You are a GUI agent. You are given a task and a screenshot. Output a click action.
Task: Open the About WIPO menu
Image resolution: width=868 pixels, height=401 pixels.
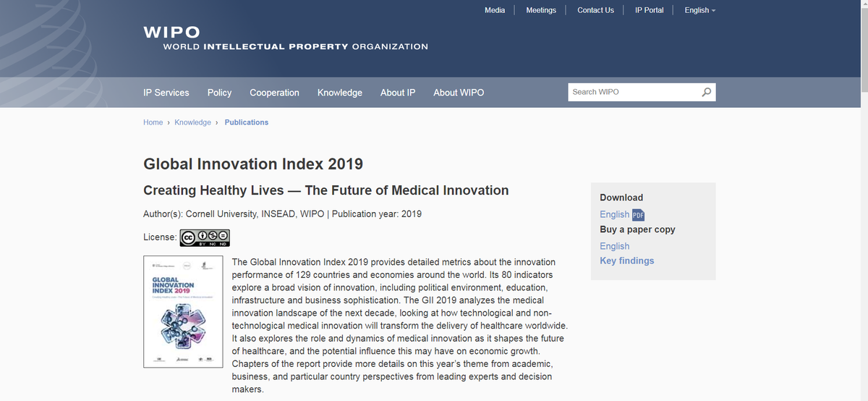pyautogui.click(x=459, y=93)
